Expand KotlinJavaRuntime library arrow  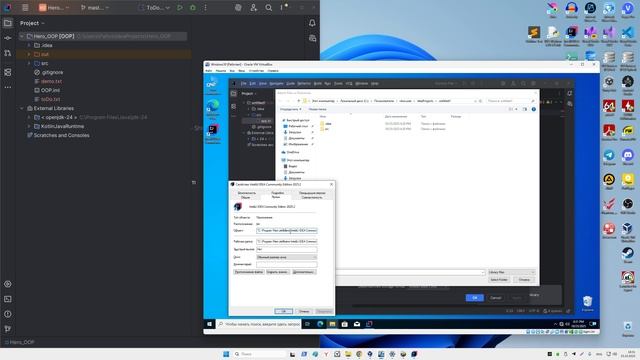29,126
